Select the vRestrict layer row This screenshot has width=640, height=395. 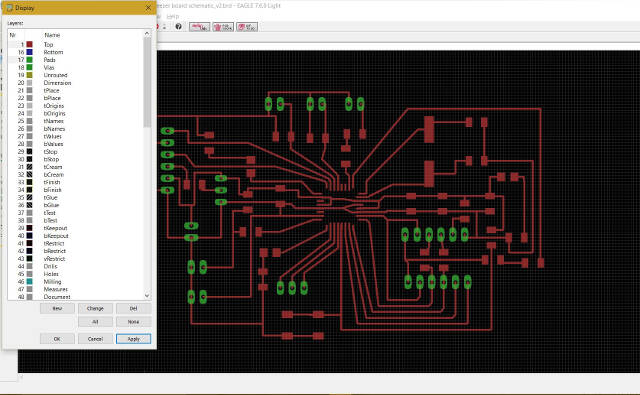click(x=76, y=259)
